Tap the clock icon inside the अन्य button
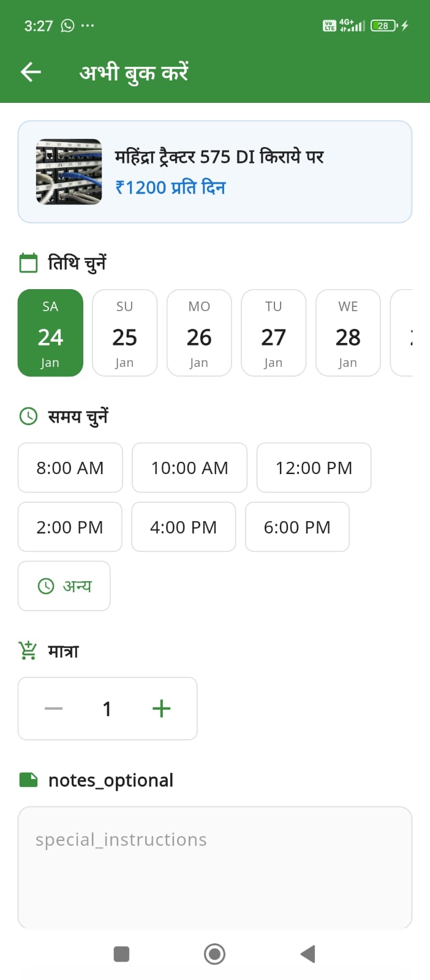This screenshot has height=980, width=430. click(48, 586)
